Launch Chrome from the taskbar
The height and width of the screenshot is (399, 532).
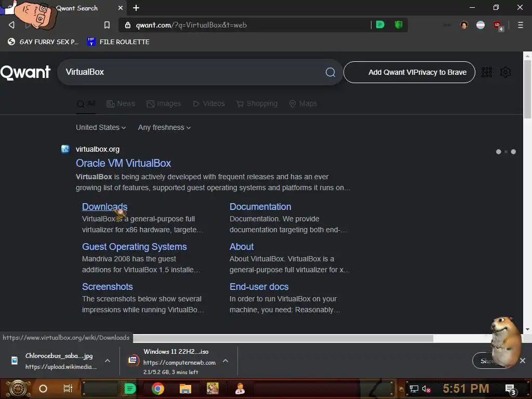(x=158, y=389)
